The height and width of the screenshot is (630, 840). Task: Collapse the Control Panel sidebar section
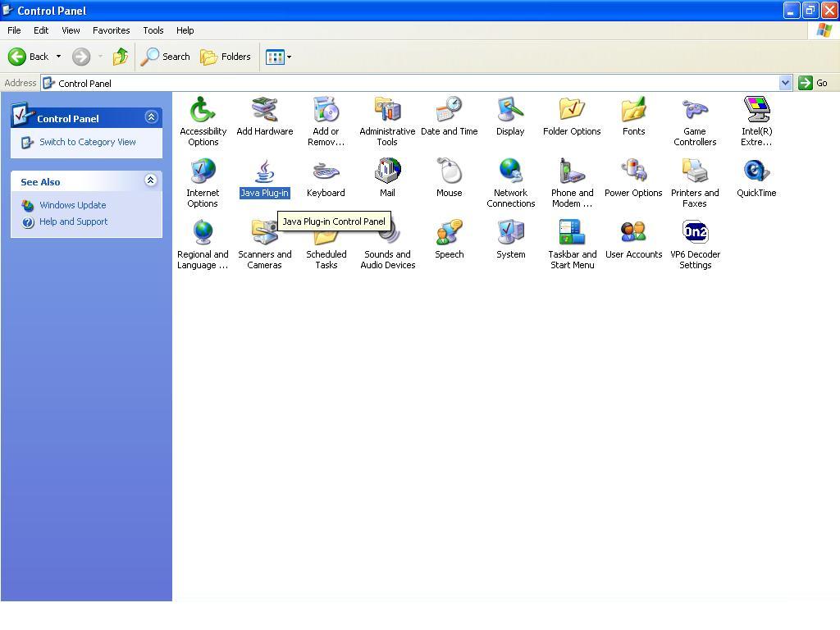pos(151,117)
